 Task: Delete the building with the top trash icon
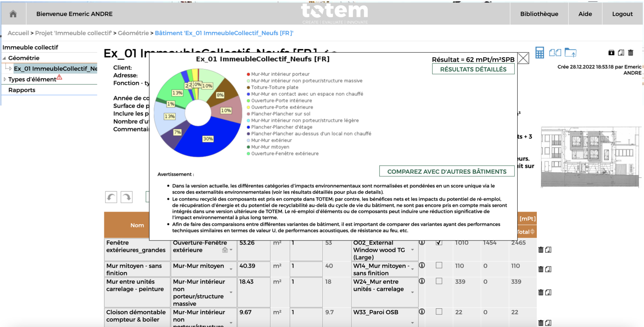click(x=631, y=53)
